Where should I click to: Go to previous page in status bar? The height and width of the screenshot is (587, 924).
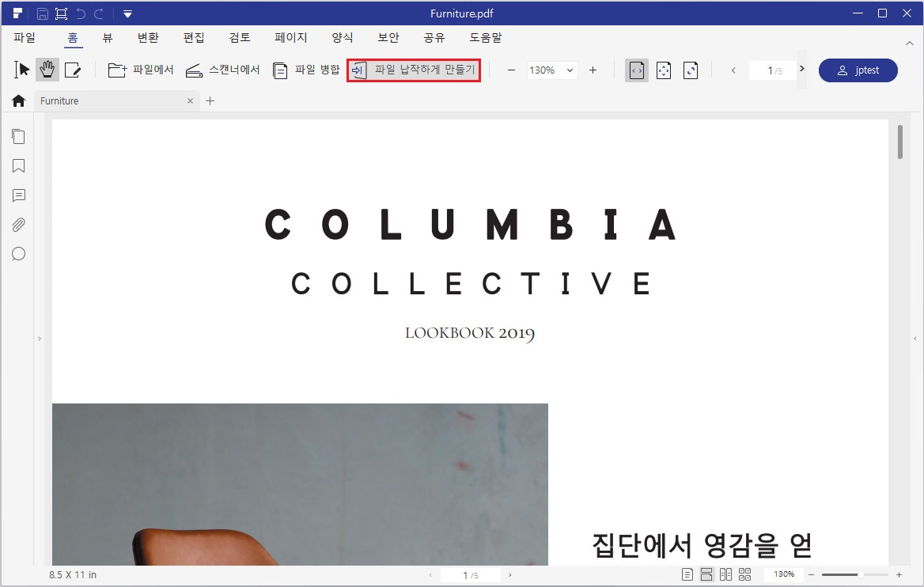tap(430, 575)
